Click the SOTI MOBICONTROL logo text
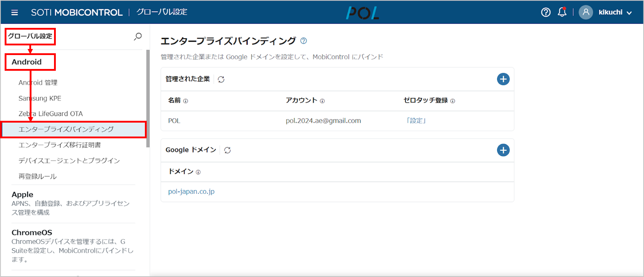The image size is (644, 277). tap(77, 13)
